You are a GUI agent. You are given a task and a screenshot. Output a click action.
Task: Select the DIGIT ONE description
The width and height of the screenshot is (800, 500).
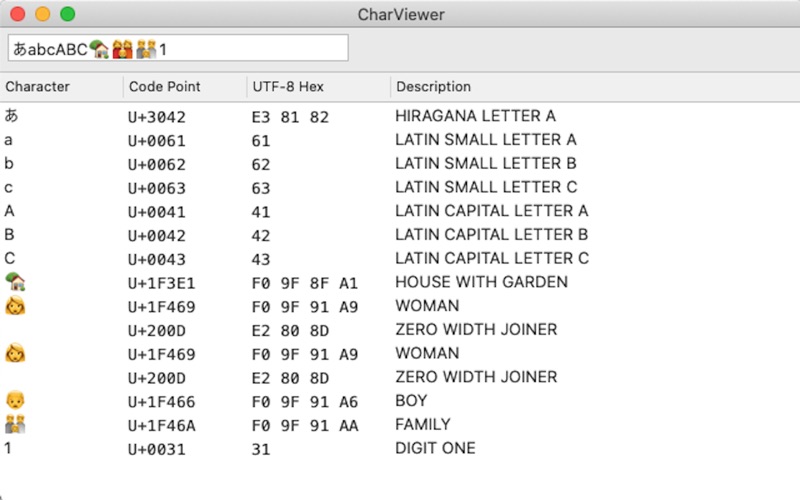[435, 448]
